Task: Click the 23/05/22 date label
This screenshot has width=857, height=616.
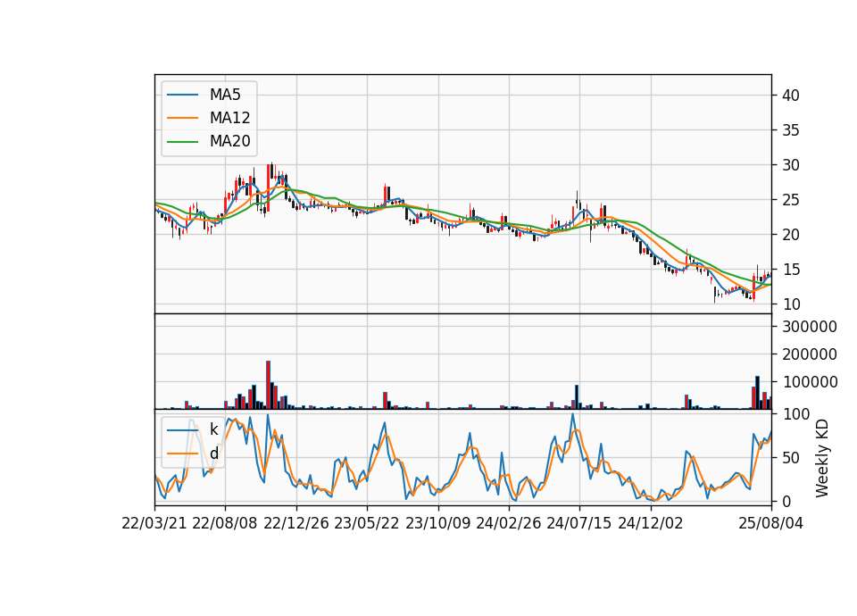Action: tap(367, 523)
